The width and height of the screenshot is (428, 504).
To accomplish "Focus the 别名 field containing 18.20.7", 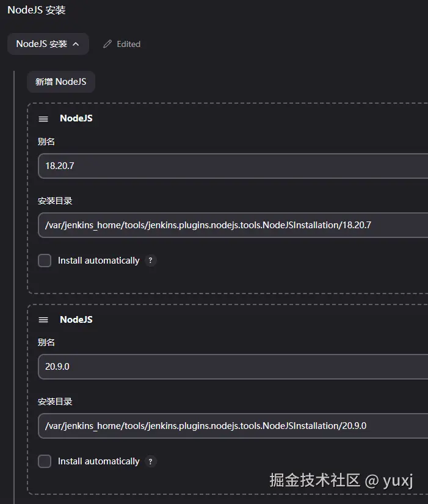I will click(x=232, y=166).
